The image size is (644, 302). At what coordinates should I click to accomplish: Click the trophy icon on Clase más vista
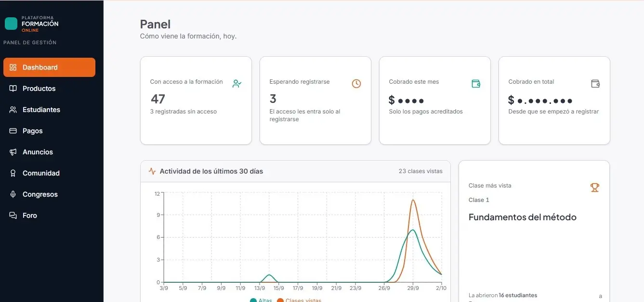point(595,188)
